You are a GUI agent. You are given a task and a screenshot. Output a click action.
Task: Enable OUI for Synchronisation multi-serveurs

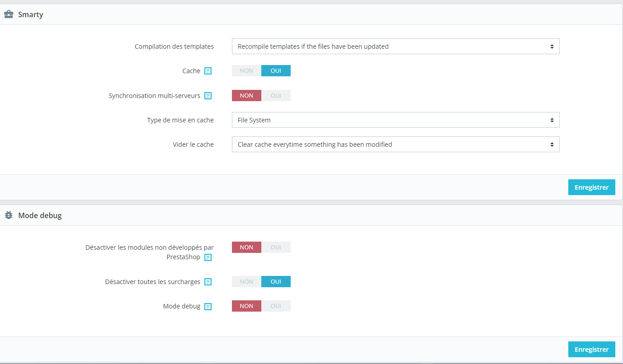click(276, 95)
